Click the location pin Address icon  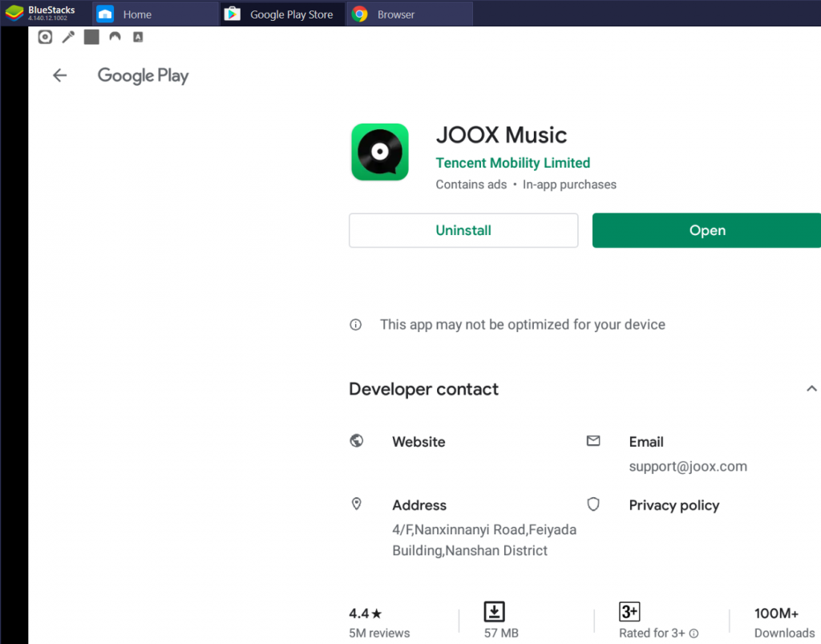pos(357,504)
